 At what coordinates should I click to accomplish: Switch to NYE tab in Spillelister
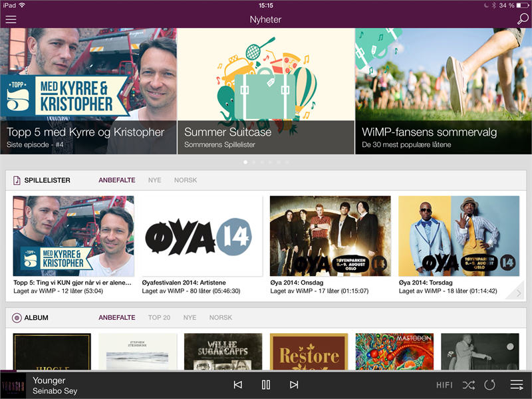click(x=154, y=180)
